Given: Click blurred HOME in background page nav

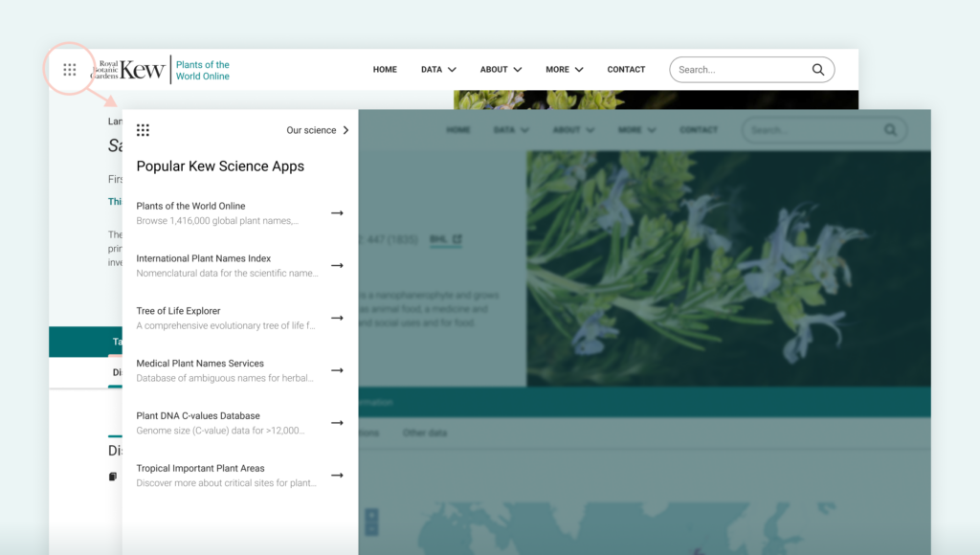Looking at the screenshot, I should click(x=458, y=130).
